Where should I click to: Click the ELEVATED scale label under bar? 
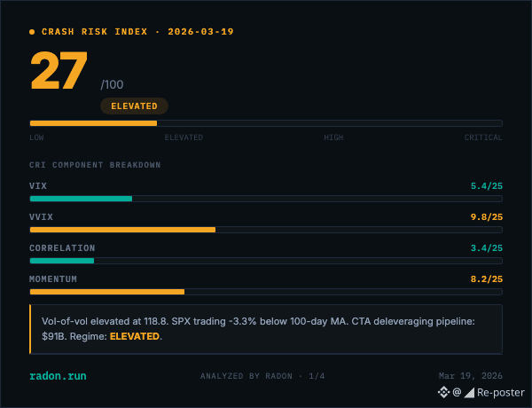tap(184, 137)
